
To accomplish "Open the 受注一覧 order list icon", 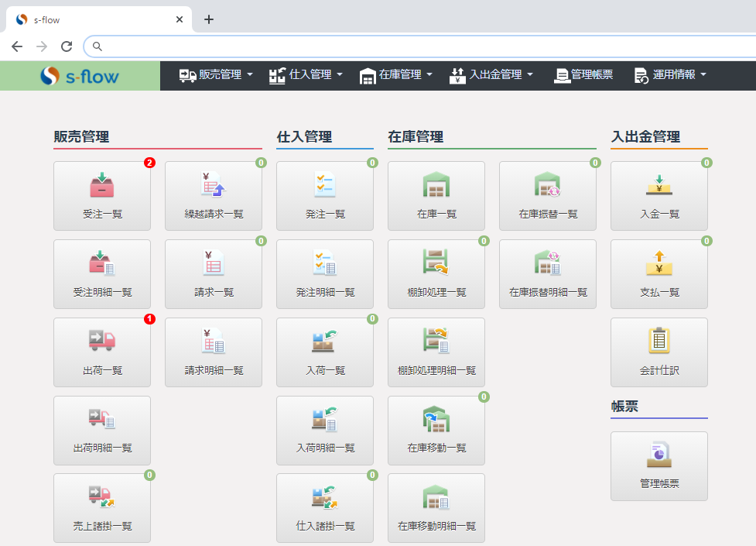I will (101, 195).
